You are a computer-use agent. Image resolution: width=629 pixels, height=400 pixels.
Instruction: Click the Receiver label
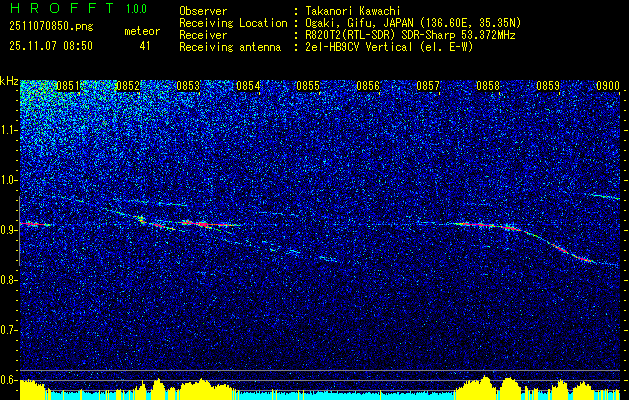click(203, 35)
